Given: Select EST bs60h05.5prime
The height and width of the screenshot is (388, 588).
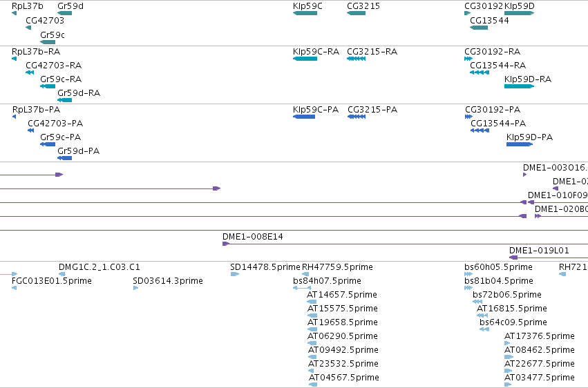Looking at the screenshot, I should point(498,267).
